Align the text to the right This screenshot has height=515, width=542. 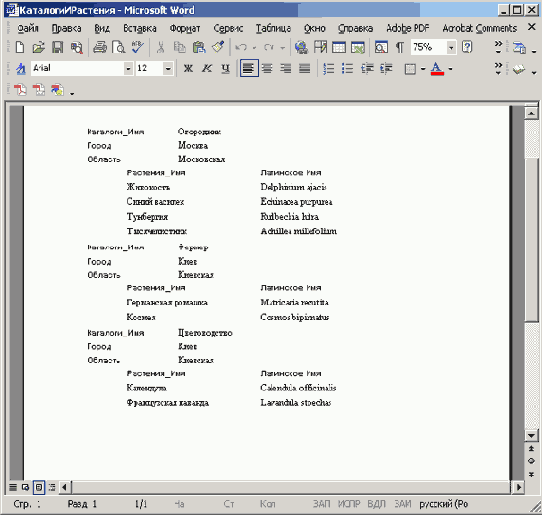(x=286, y=68)
